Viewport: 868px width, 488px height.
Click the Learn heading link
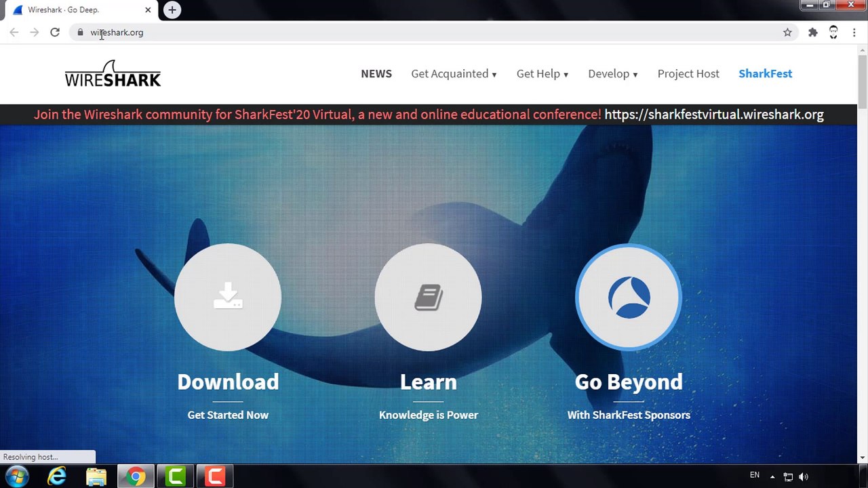[x=429, y=382]
